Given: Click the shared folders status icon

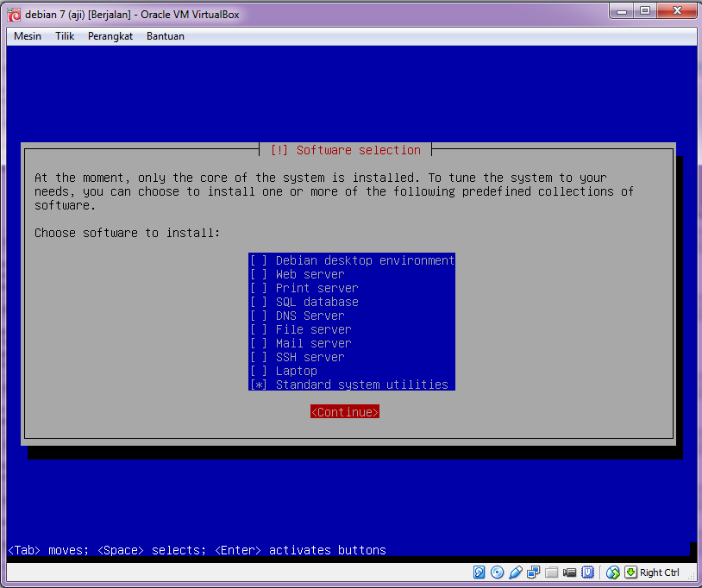Looking at the screenshot, I should (x=552, y=572).
